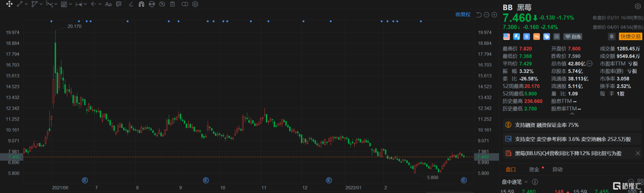Viewport: 644px width, 193px height.
Task: Select the arrow annotation tool
Action: [93, 4]
